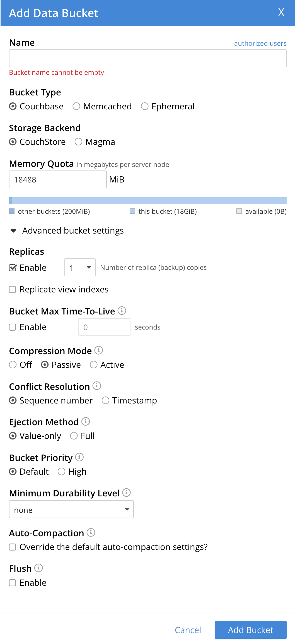
Task: Enable Replicate view indexes
Action: tap(12, 290)
